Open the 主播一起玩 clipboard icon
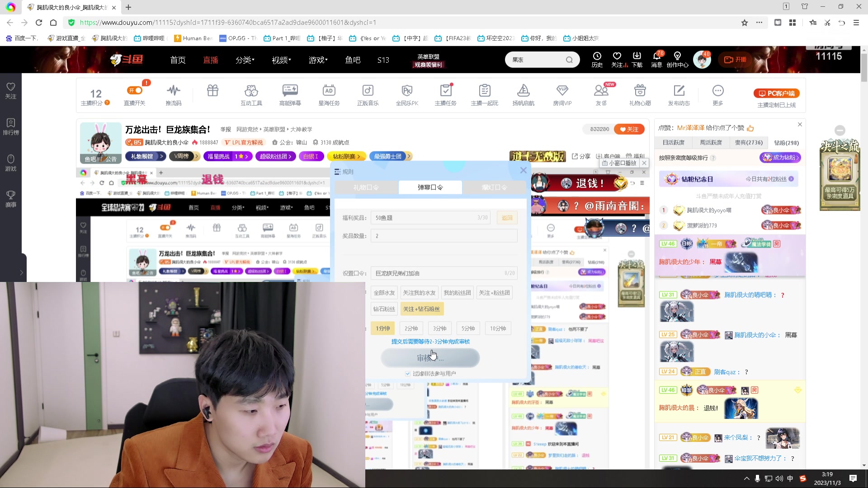The width and height of the screenshot is (868, 488). pyautogui.click(x=485, y=90)
